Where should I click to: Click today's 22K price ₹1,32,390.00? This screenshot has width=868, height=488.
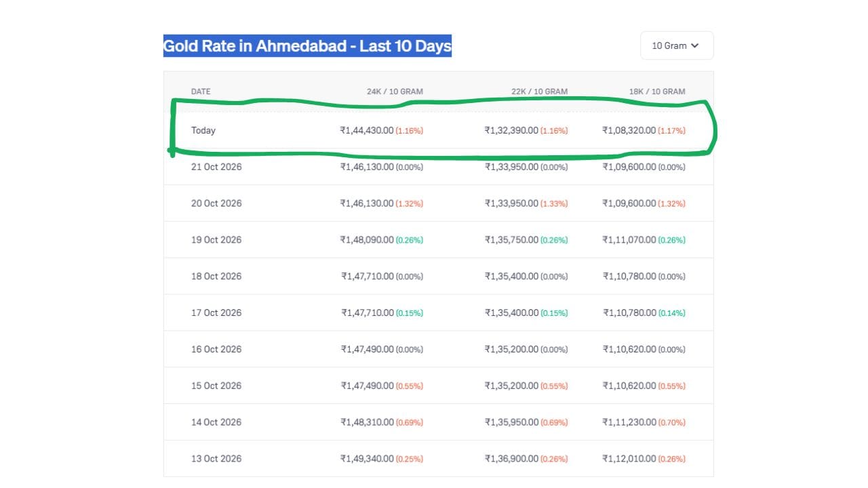[511, 130]
